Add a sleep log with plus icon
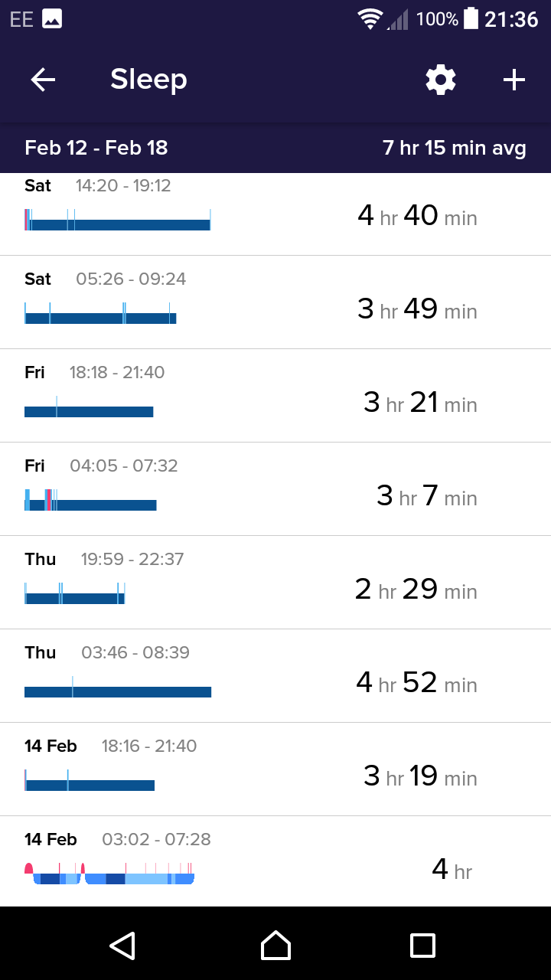This screenshot has height=980, width=551. [x=514, y=80]
